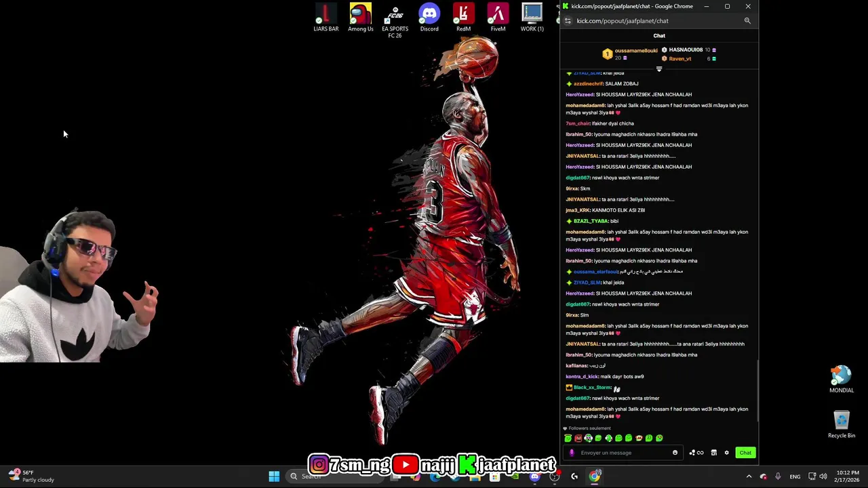
Task: Click the 'Chat' header title
Action: pyautogui.click(x=659, y=36)
